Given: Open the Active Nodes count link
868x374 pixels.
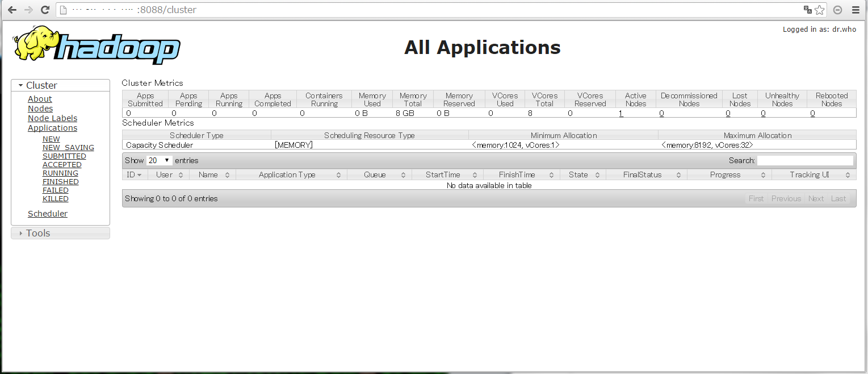Looking at the screenshot, I should 621,113.
